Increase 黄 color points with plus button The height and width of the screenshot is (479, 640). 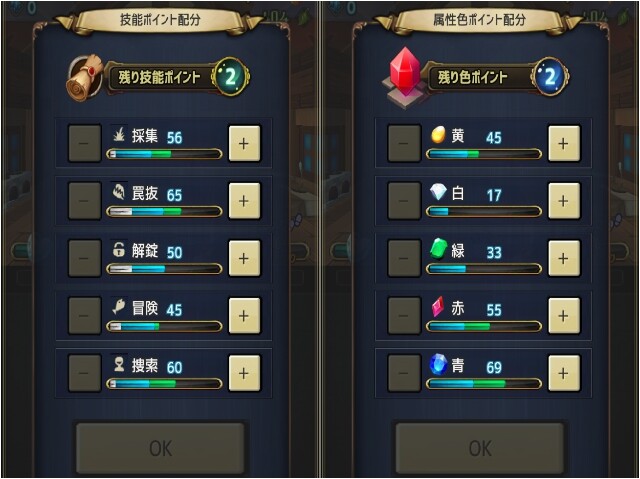(x=564, y=144)
